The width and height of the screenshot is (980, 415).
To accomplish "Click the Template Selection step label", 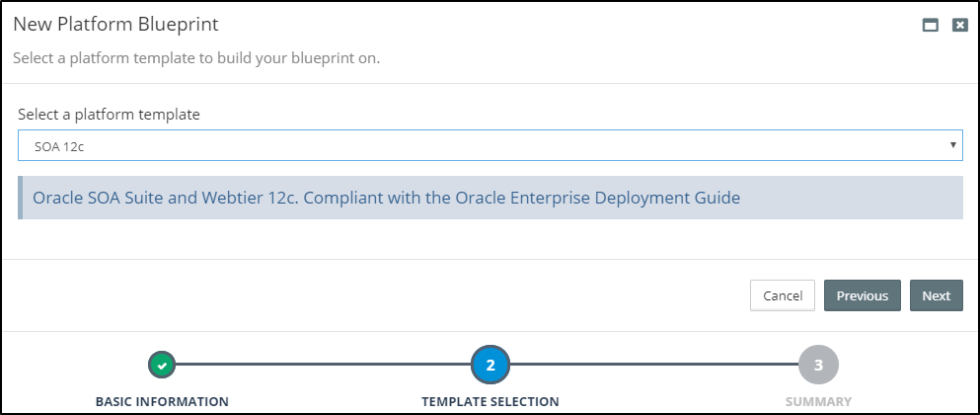I will (490, 401).
